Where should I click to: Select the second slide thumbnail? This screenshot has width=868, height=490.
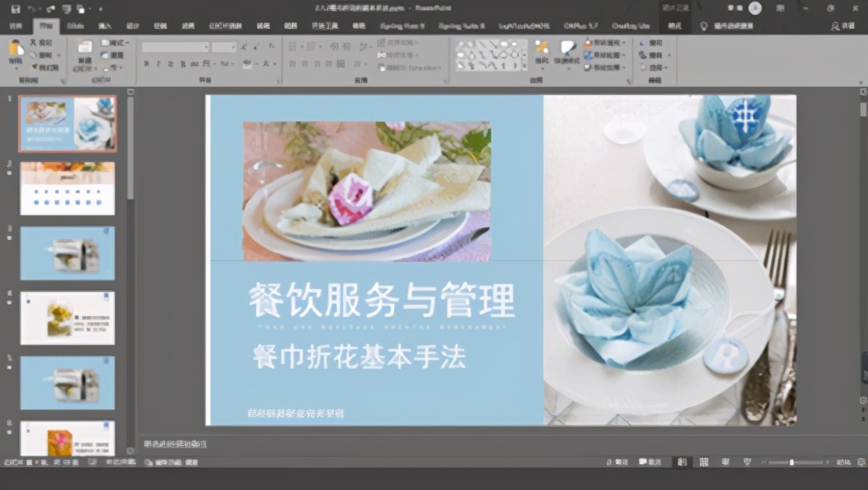(x=67, y=188)
